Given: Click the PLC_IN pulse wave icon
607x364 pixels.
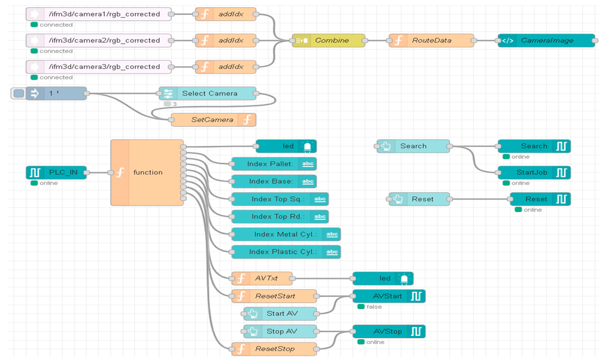Looking at the screenshot, I should (35, 172).
